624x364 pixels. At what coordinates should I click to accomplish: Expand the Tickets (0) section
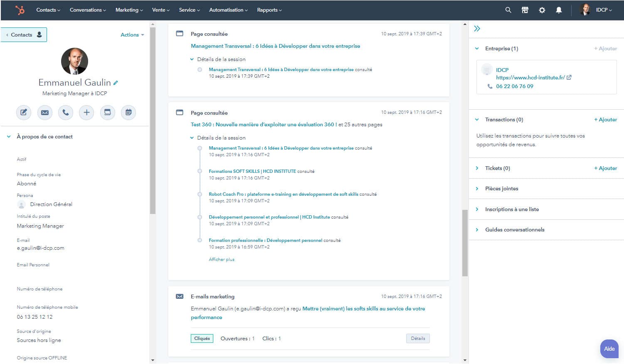click(x=477, y=168)
